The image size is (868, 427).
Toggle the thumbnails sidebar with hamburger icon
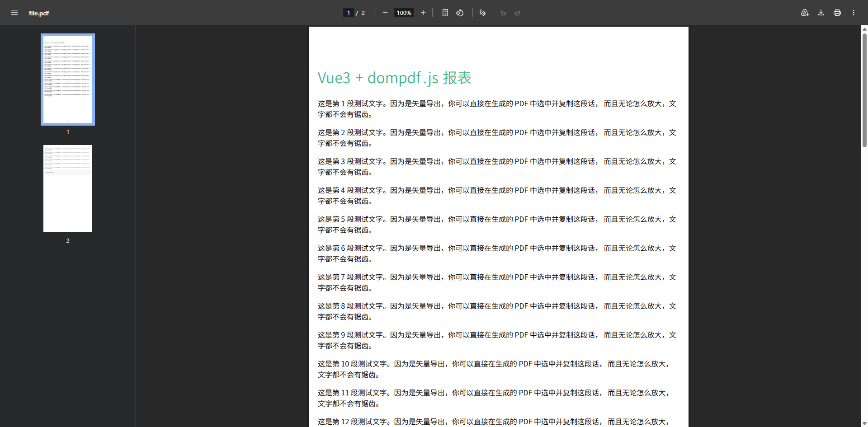pos(14,13)
